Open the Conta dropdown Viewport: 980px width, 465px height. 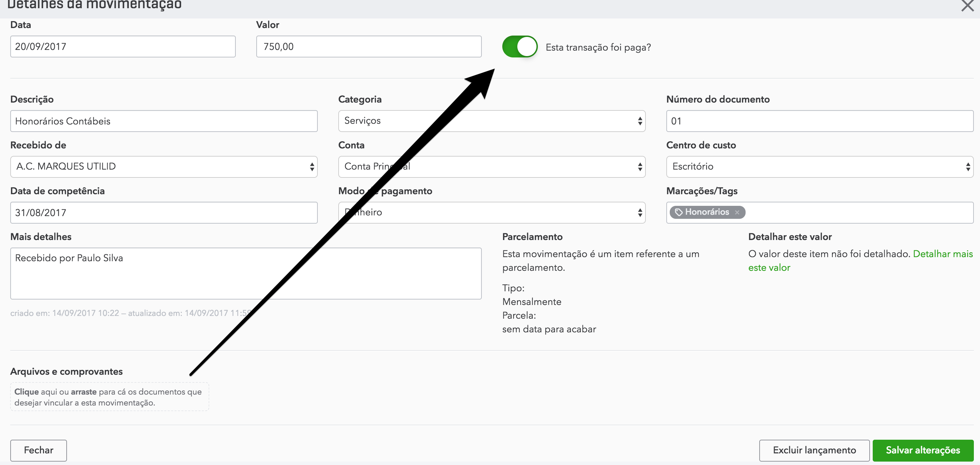tap(491, 167)
